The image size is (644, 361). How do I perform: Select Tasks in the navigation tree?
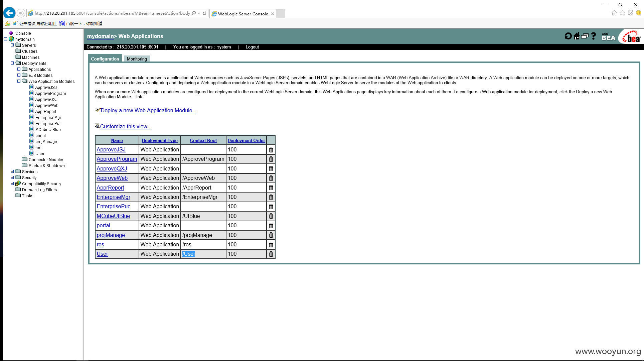click(27, 196)
